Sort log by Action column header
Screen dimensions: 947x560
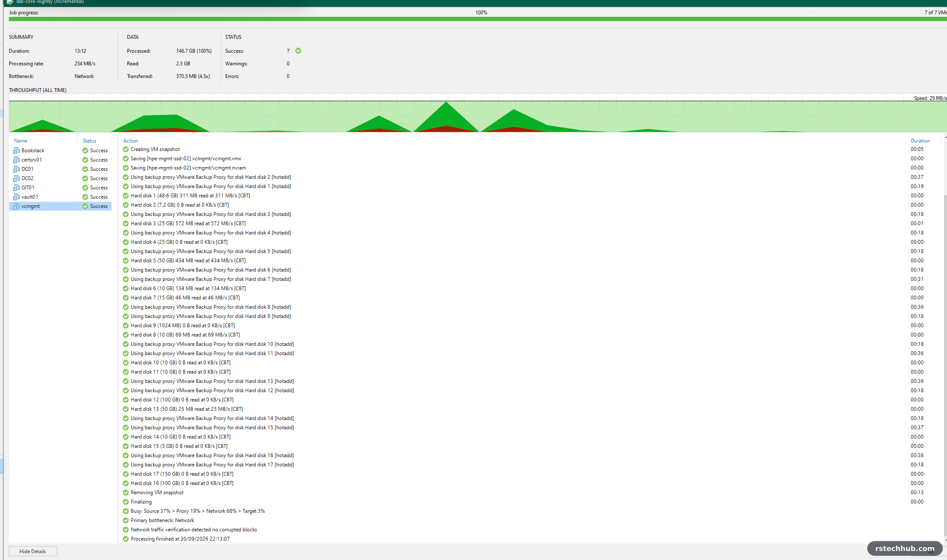click(x=130, y=141)
